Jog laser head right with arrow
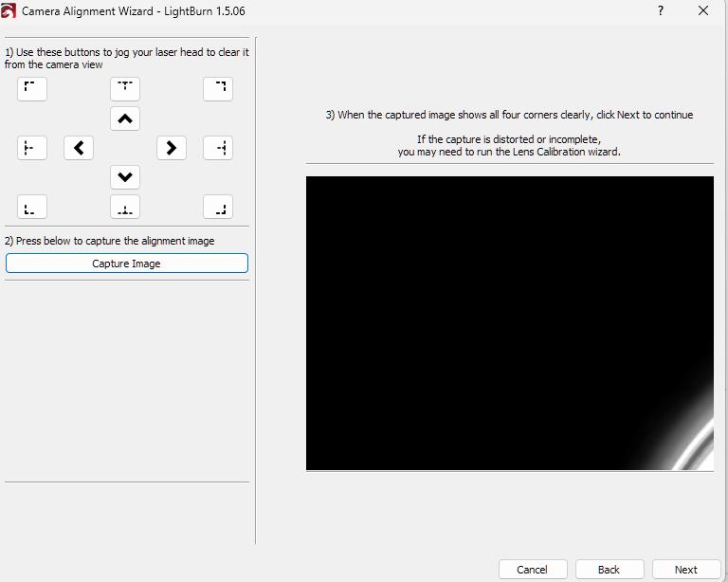This screenshot has width=728, height=582. tap(172, 148)
